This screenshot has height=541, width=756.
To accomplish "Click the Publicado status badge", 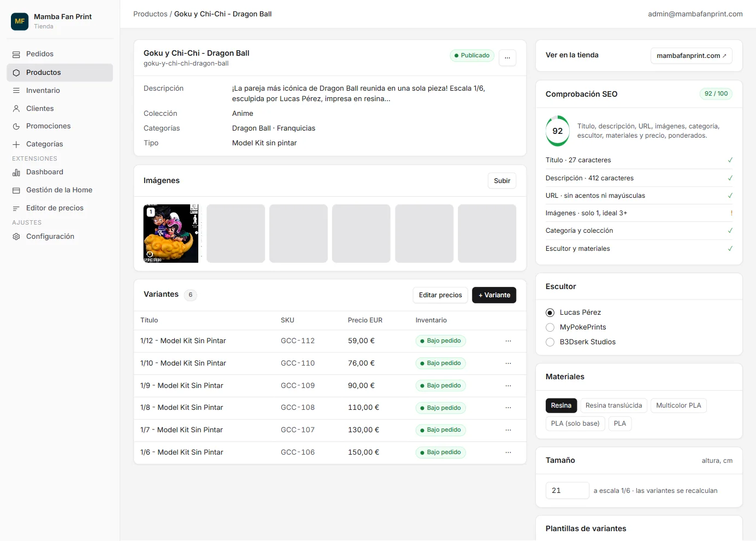I will pyautogui.click(x=472, y=56).
